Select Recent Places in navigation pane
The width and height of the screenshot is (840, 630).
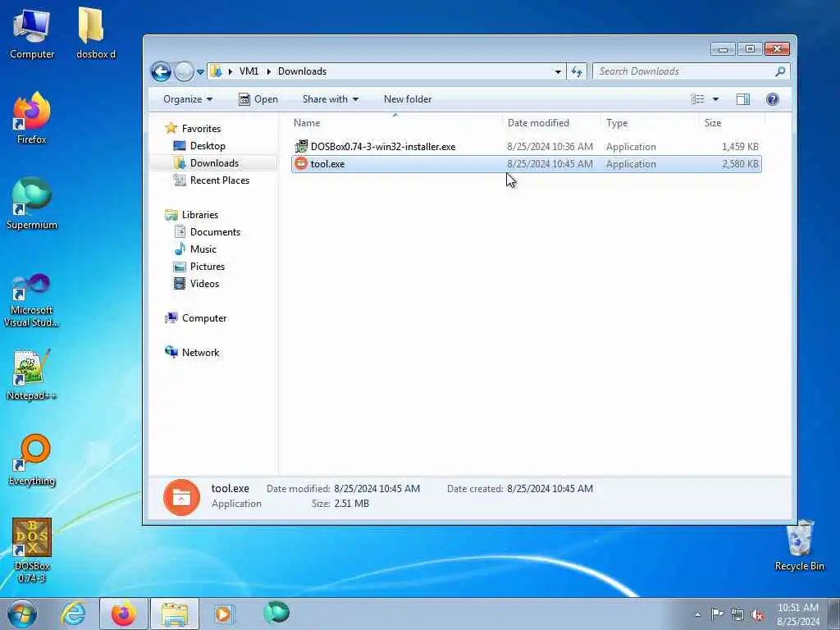pos(220,180)
